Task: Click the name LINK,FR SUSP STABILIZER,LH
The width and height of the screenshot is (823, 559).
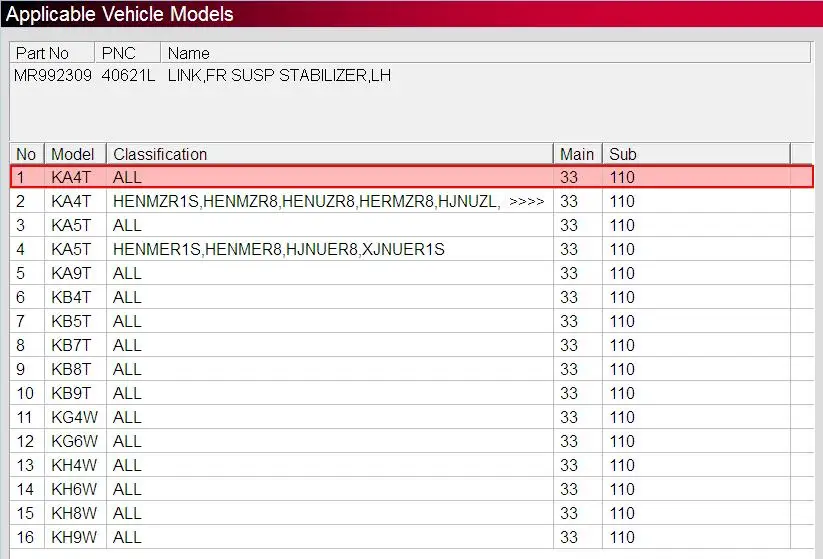Action: tap(279, 75)
